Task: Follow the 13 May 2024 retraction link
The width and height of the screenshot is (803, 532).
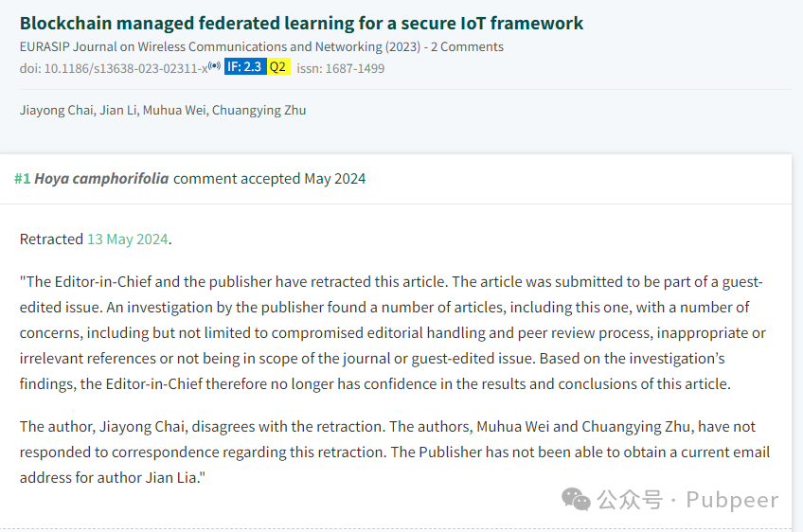Action: 128,239
